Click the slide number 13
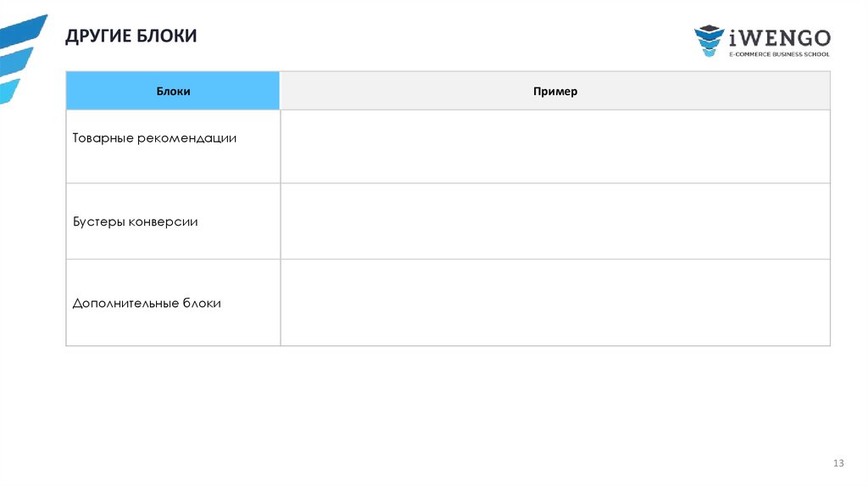868x487 pixels. tap(838, 463)
